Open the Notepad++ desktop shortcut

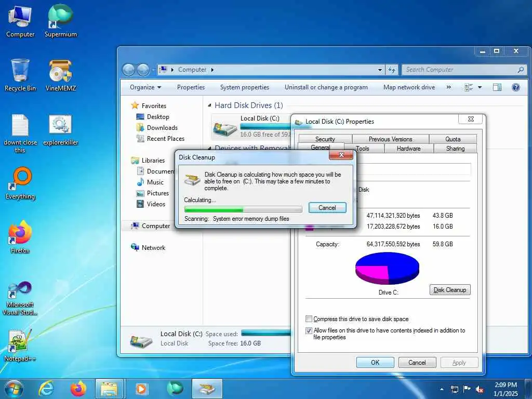pyautogui.click(x=20, y=345)
